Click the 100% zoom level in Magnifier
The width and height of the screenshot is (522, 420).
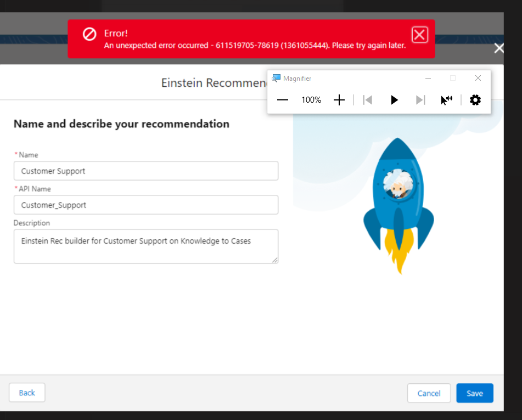pos(311,100)
